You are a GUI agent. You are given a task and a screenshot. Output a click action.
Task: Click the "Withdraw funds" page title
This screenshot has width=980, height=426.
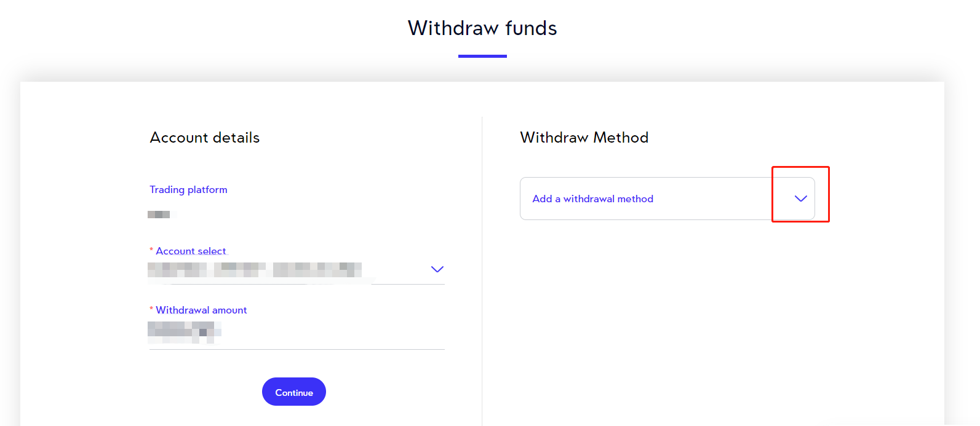482,28
